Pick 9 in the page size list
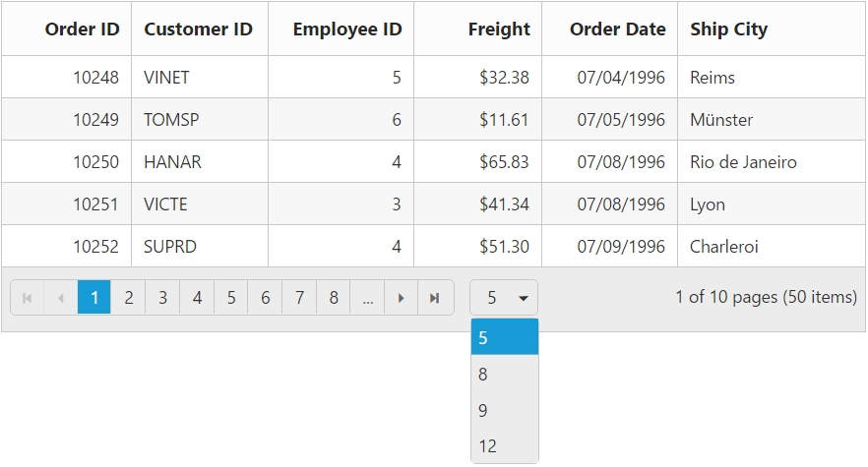The width and height of the screenshot is (868, 467). point(504,411)
